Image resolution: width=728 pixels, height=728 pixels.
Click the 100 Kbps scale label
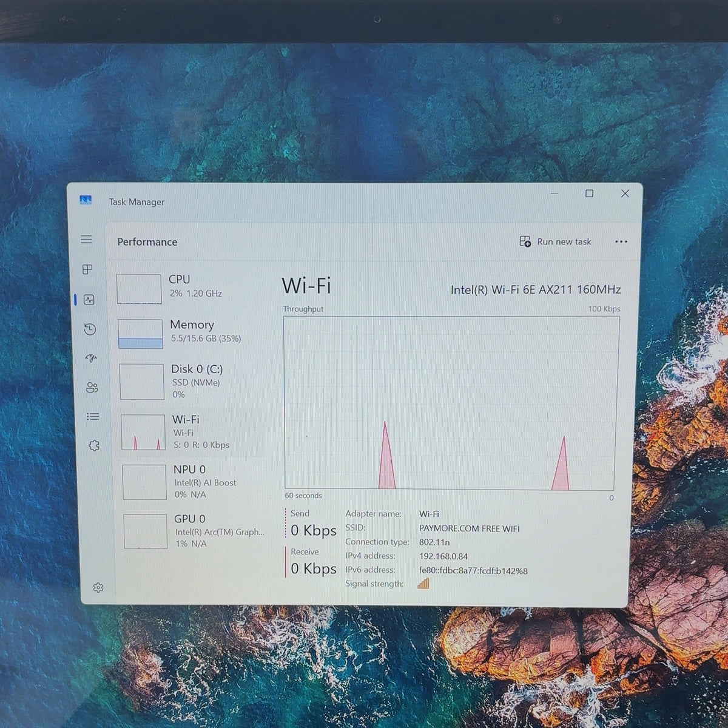pyautogui.click(x=604, y=309)
